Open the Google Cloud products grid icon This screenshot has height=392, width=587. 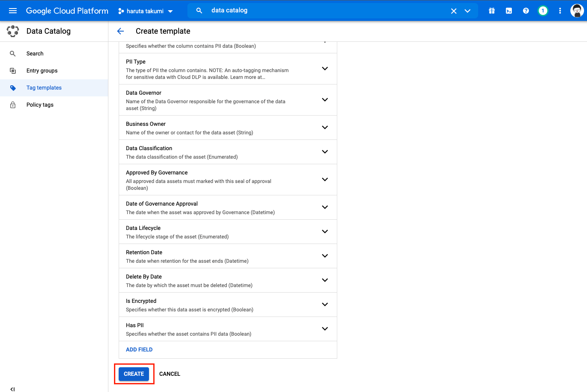[491, 11]
